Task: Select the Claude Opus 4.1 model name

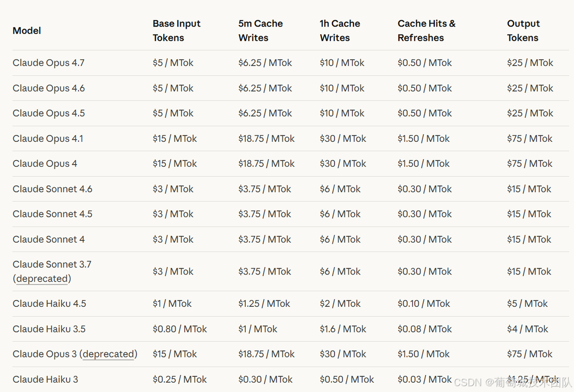Action: pyautogui.click(x=48, y=139)
